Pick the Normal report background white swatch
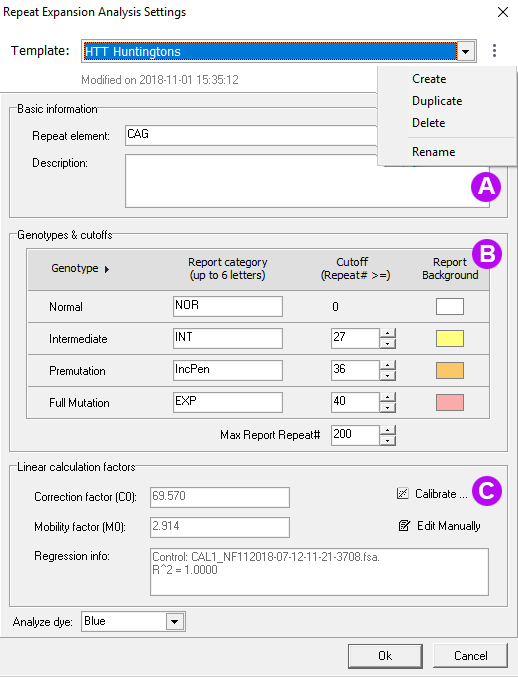 tap(450, 307)
